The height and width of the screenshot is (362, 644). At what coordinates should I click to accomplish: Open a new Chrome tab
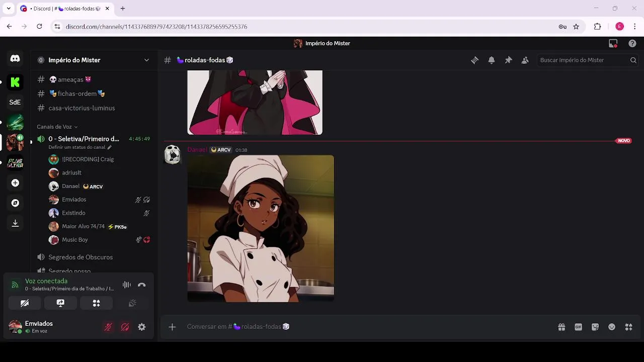point(123,9)
